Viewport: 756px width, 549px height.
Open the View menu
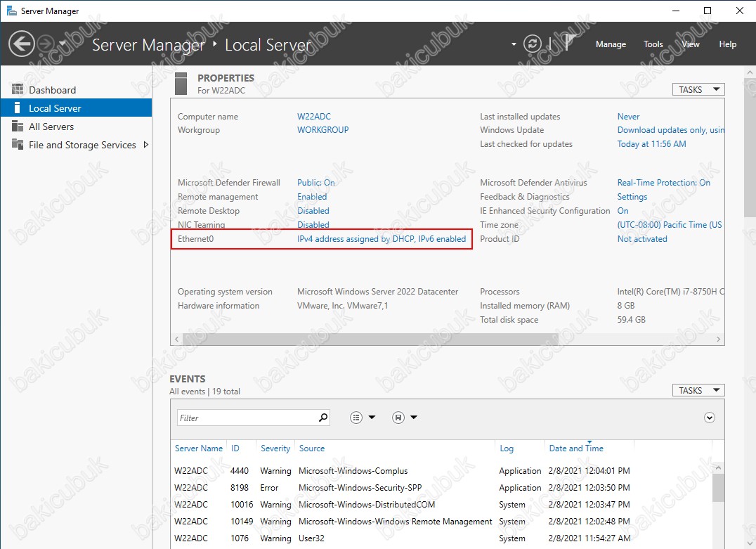coord(691,44)
